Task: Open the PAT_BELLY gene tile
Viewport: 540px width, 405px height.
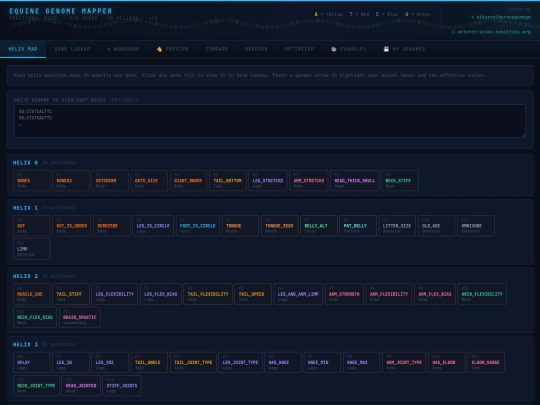Action: point(358,226)
